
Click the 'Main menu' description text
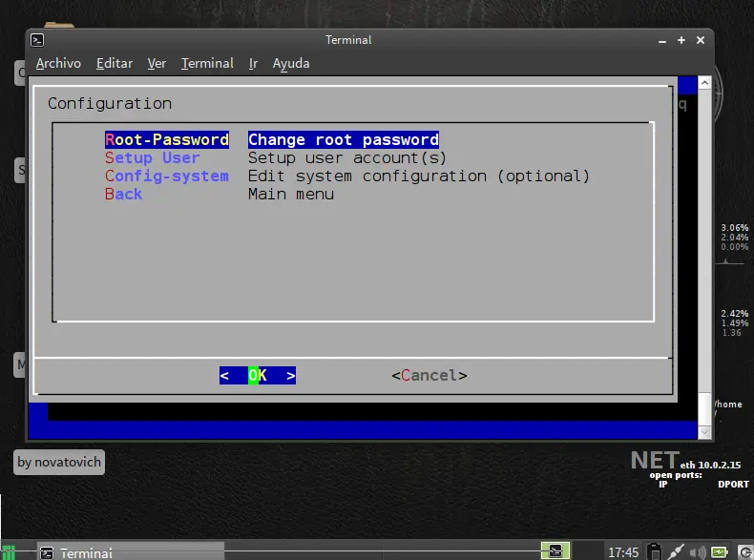[x=291, y=195]
